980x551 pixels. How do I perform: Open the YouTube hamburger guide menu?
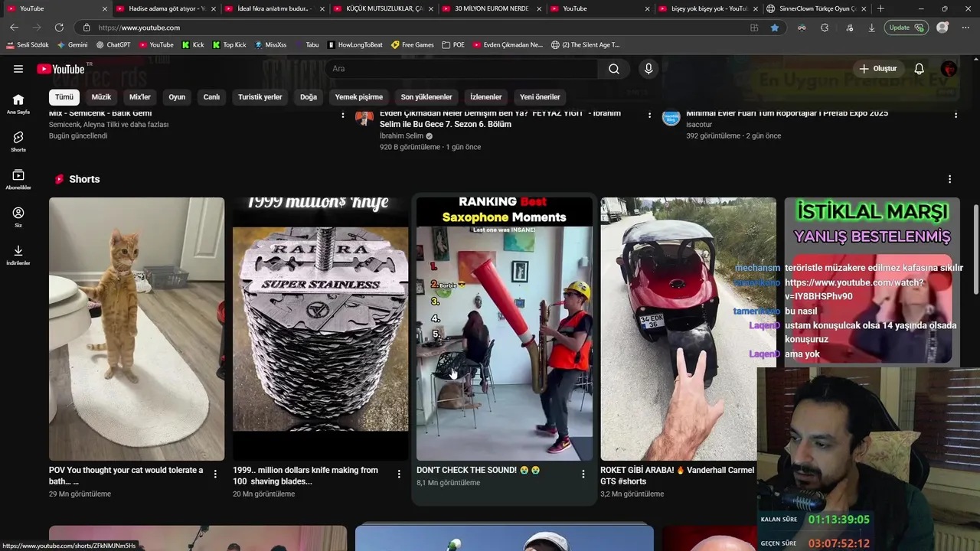(18, 69)
